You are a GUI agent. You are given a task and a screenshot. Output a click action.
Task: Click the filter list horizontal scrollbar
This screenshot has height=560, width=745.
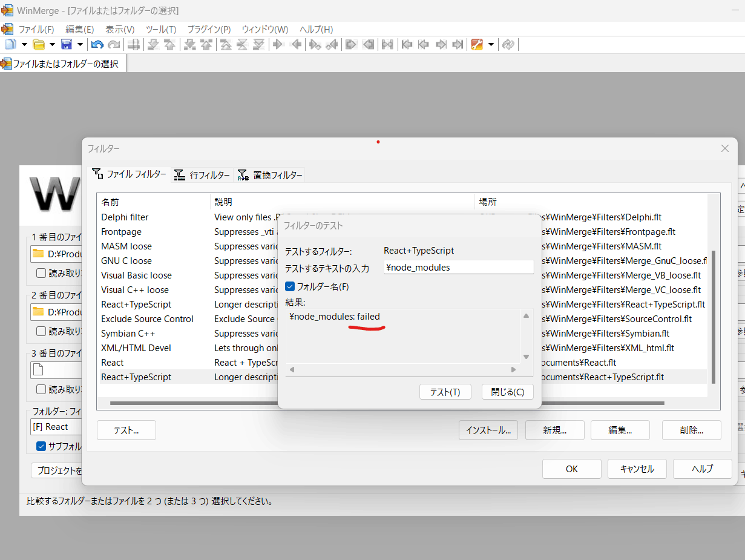[387, 403]
